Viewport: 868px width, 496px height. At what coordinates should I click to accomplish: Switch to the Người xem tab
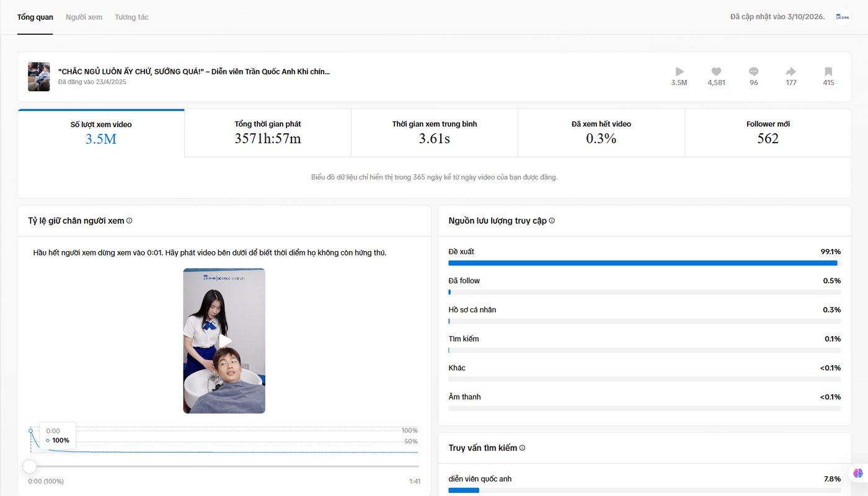click(x=84, y=17)
